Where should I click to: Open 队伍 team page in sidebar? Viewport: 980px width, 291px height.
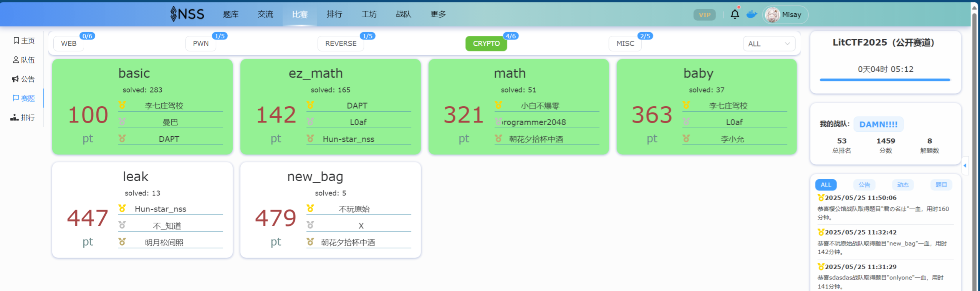click(24, 60)
